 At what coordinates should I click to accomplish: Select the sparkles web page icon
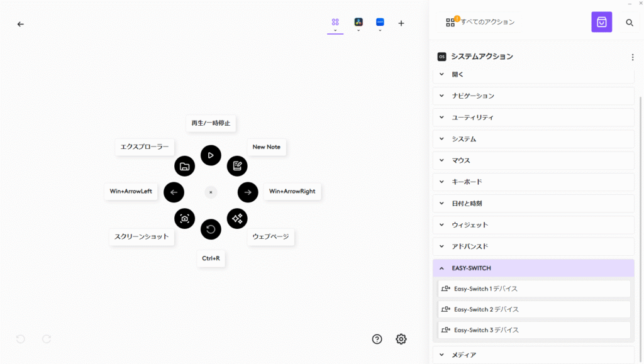pos(236,218)
